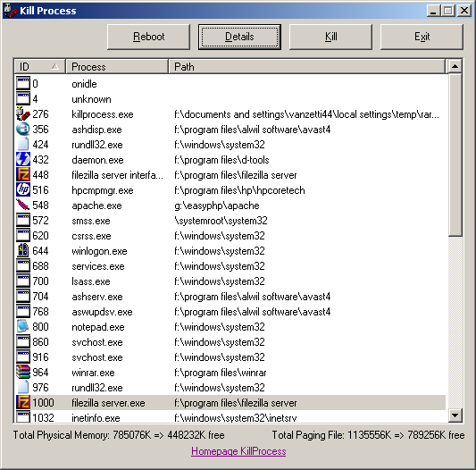Click the window icon for aswupdsv.exe
Image resolution: width=476 pixels, height=470 pixels.
[23, 312]
